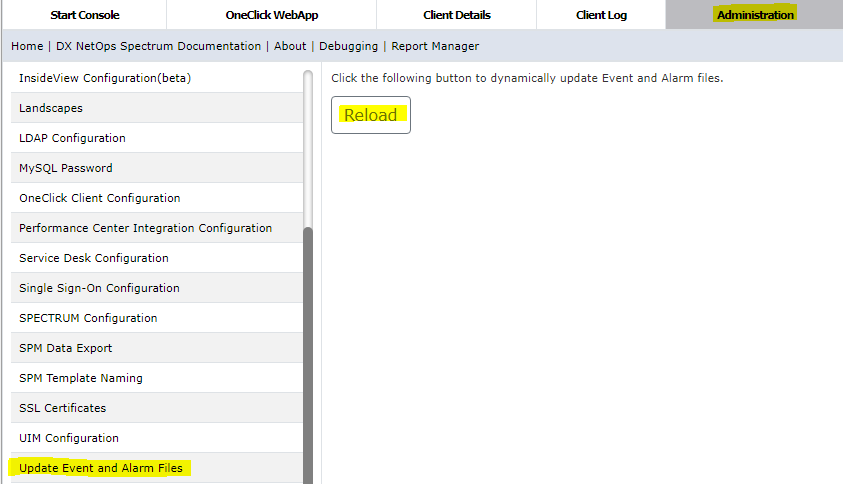The height and width of the screenshot is (484, 843).
Task: Open the Report Manager link
Action: (x=435, y=46)
